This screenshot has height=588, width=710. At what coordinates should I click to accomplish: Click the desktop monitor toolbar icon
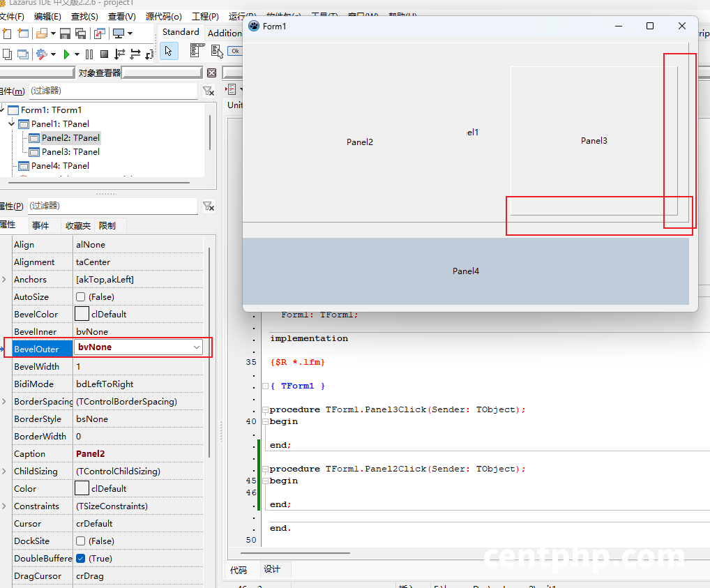(x=119, y=33)
